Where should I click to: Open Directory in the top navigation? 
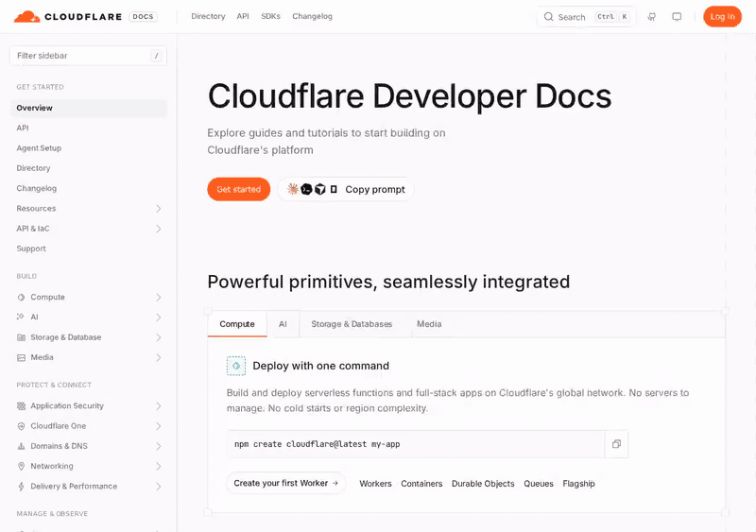click(208, 16)
